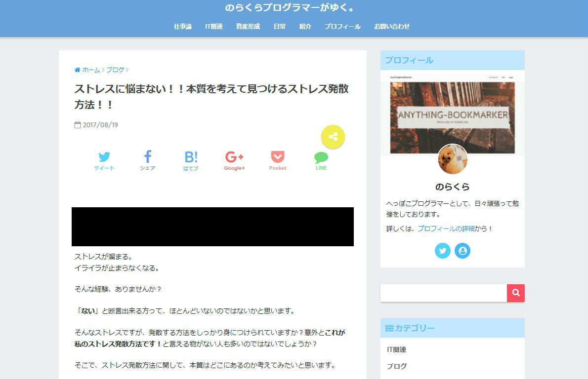Open the 資産形成 navigation menu

[x=248, y=27]
